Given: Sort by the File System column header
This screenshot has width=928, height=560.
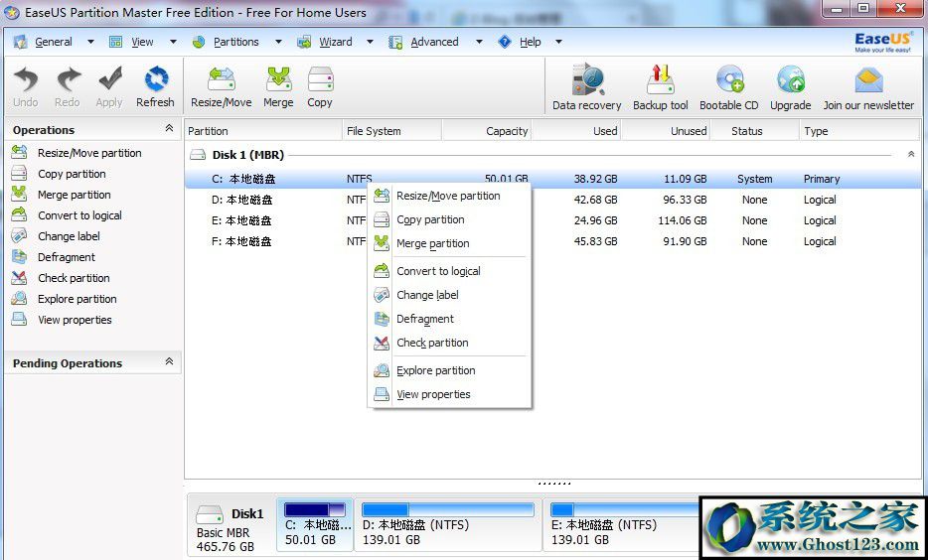Looking at the screenshot, I should point(392,131).
